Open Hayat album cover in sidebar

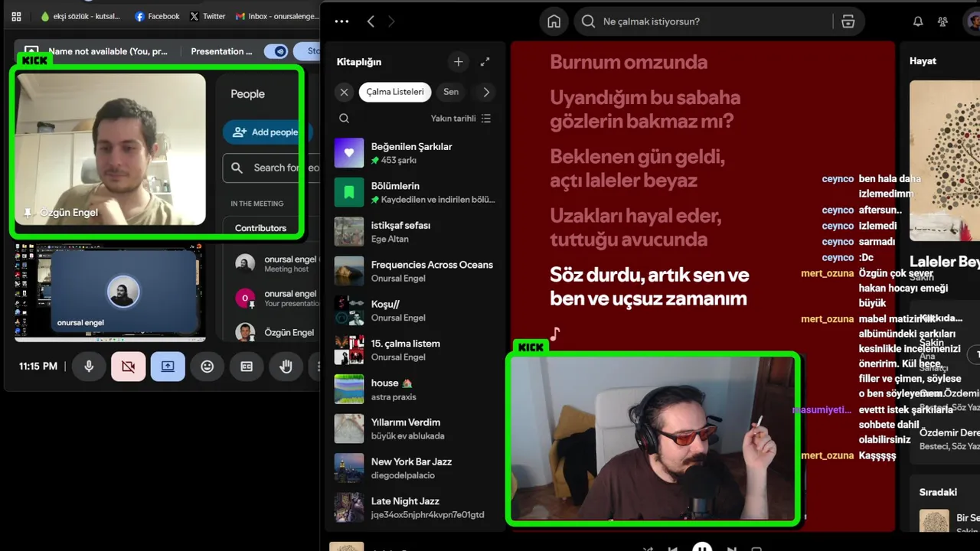coord(945,160)
